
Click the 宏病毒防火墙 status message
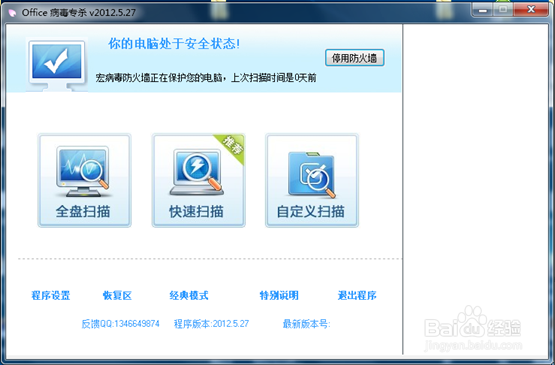[x=206, y=78]
